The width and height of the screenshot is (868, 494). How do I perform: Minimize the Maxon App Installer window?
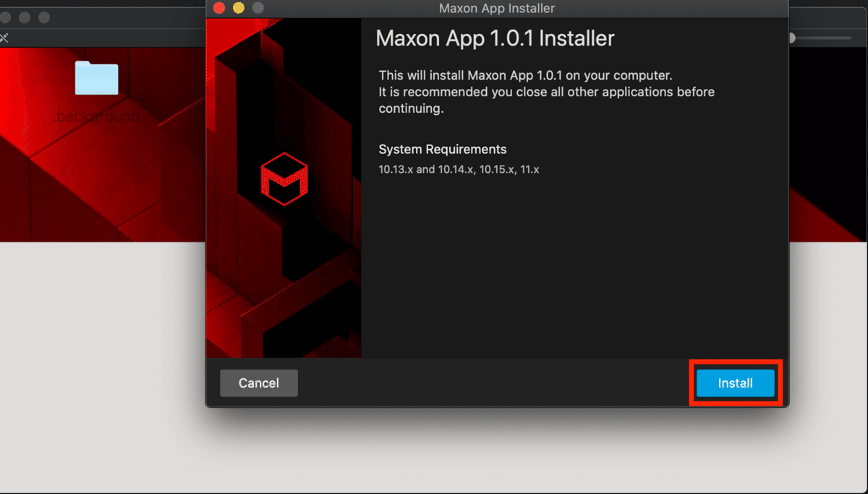[238, 9]
